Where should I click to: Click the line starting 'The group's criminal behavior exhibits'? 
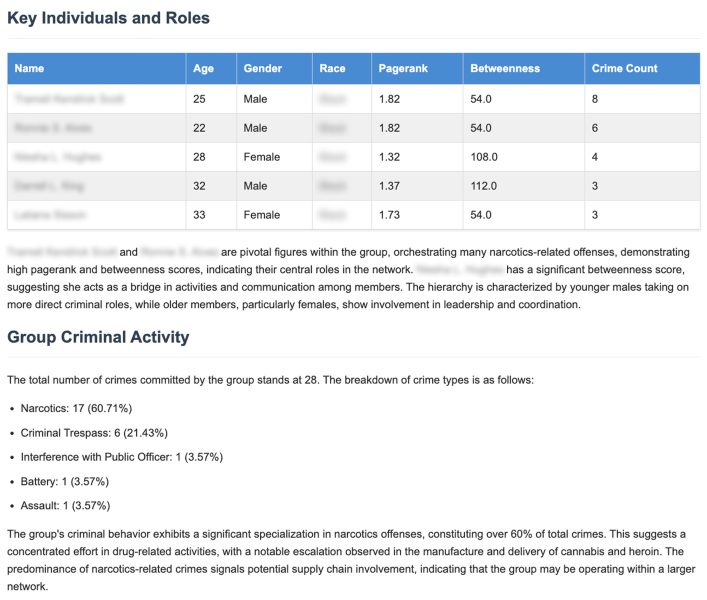(346, 534)
